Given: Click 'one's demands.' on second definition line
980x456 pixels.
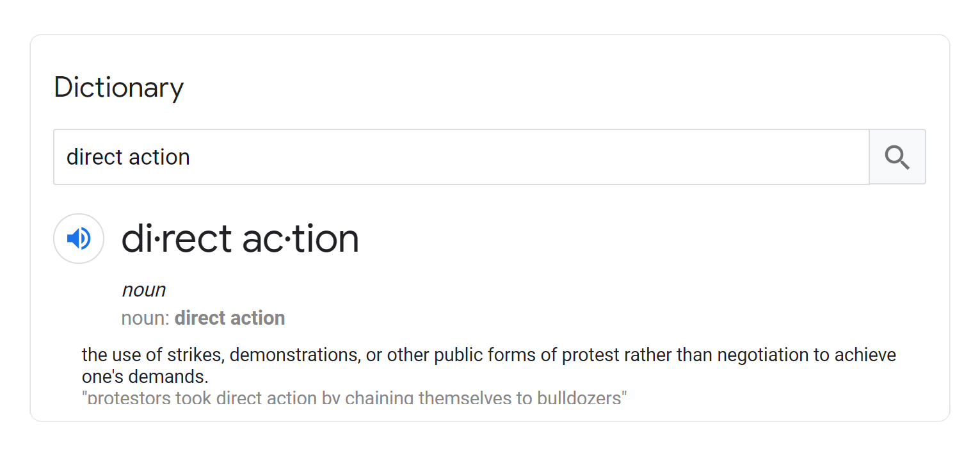Looking at the screenshot, I should 145,377.
